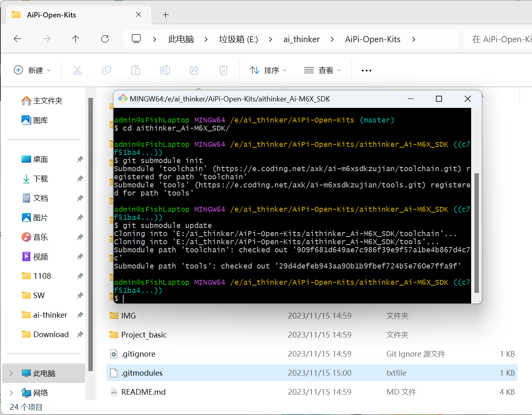
Task: Refresh the current folder view
Action: pyautogui.click(x=105, y=39)
